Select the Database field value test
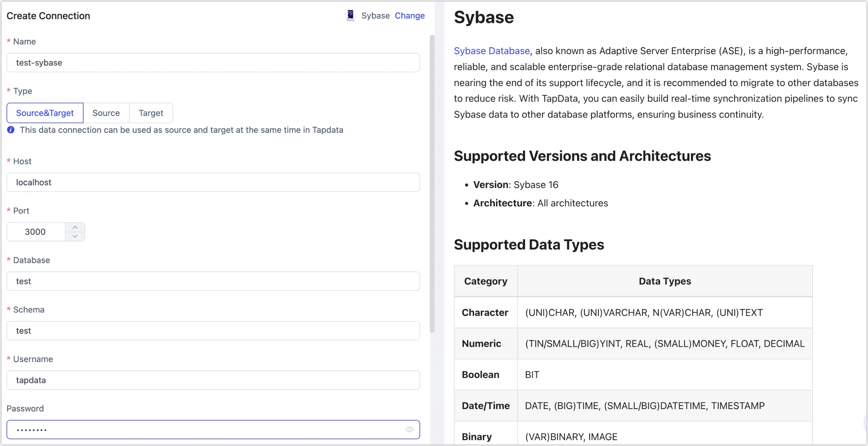 [213, 281]
